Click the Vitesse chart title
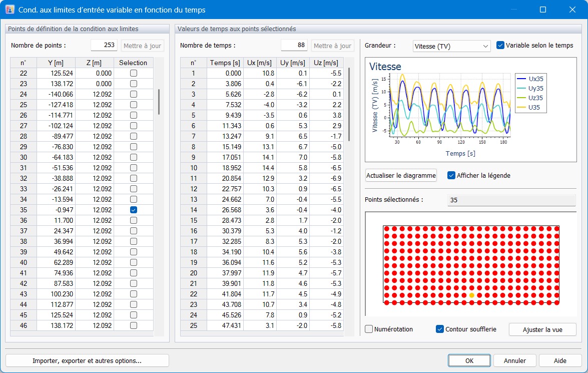This screenshot has width=588, height=373. point(385,67)
